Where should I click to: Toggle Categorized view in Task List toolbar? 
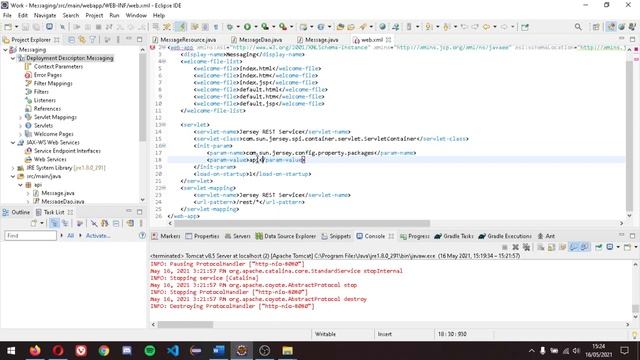pyautogui.click(x=54, y=223)
